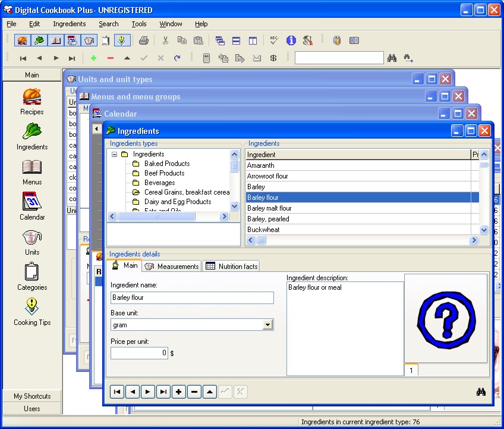Click the Menus book toolbar button
The height and width of the screenshot is (429, 504).
[56, 40]
